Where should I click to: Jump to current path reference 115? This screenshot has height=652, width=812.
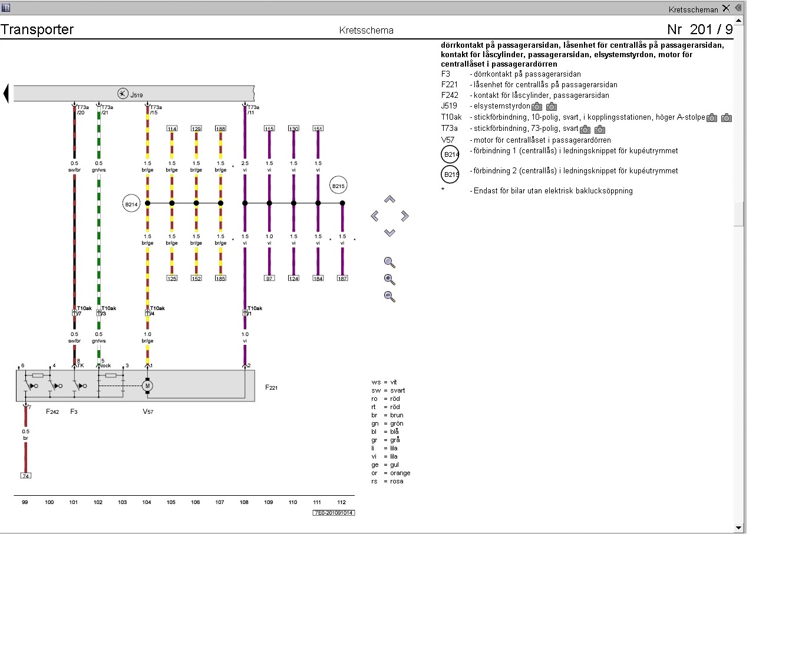pos(269,129)
